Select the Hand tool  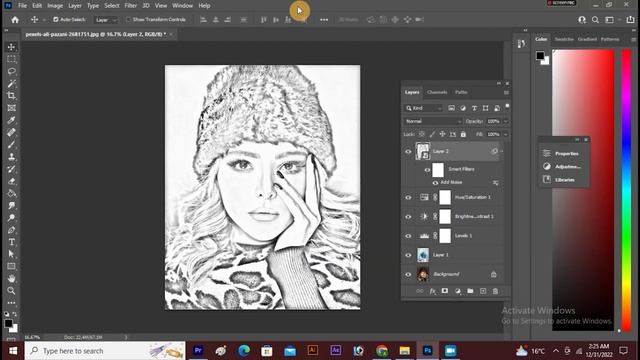point(11,278)
